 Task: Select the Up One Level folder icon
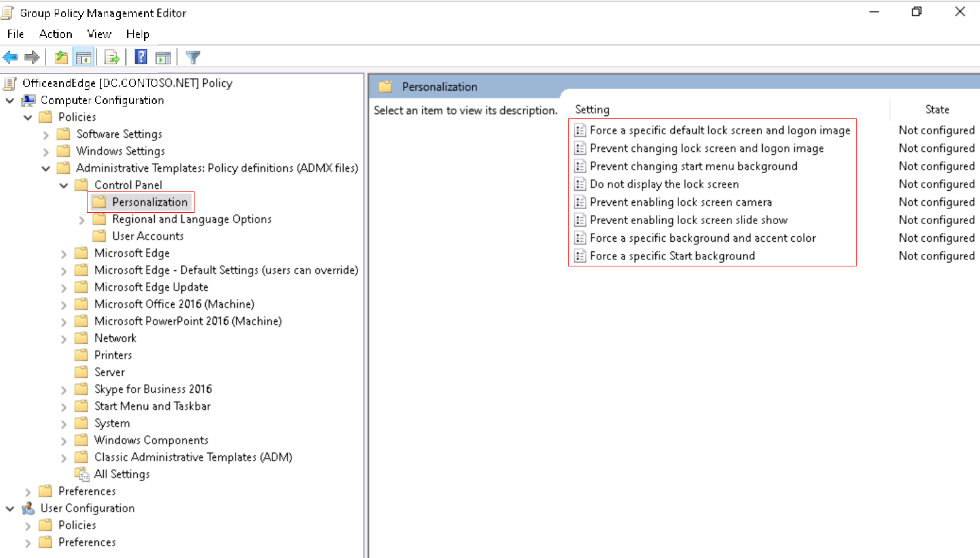click(x=60, y=57)
